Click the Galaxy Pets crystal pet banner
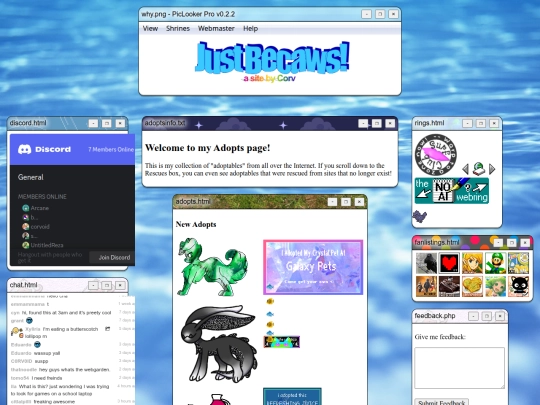 [313, 267]
